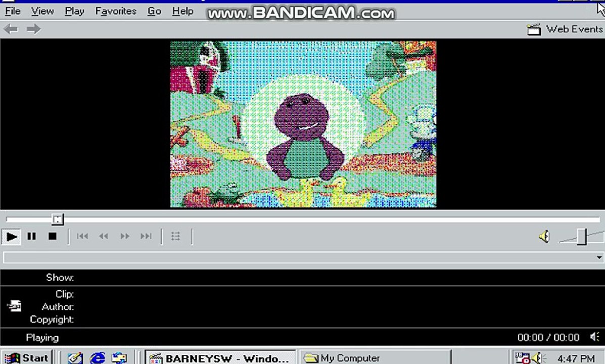Viewport: 605px width, 364px height.
Task: Mute audio with the speaker icon
Action: tap(544, 237)
